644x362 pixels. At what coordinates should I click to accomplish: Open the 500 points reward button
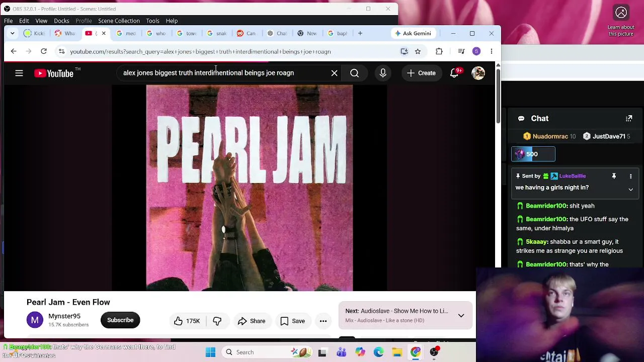533,154
